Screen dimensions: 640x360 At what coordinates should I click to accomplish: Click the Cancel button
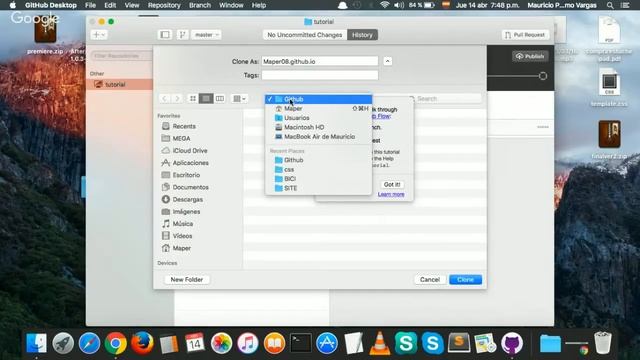[x=430, y=280]
